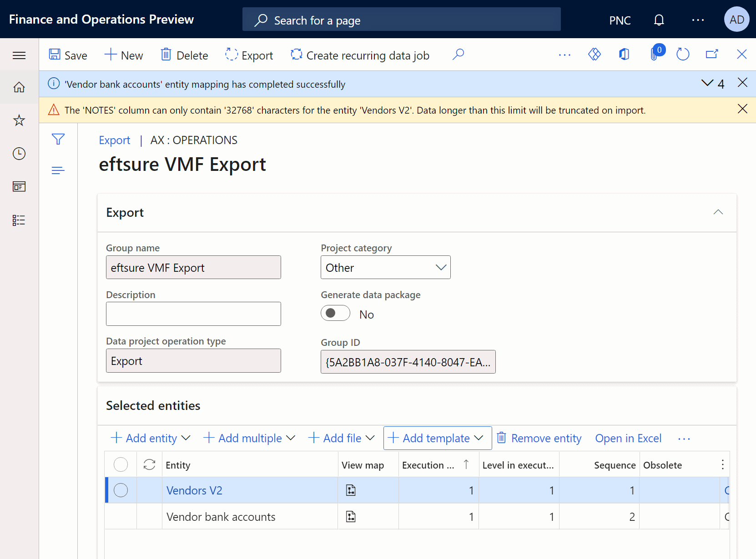Toggle Generate data package switch
The height and width of the screenshot is (559, 756).
tap(335, 313)
